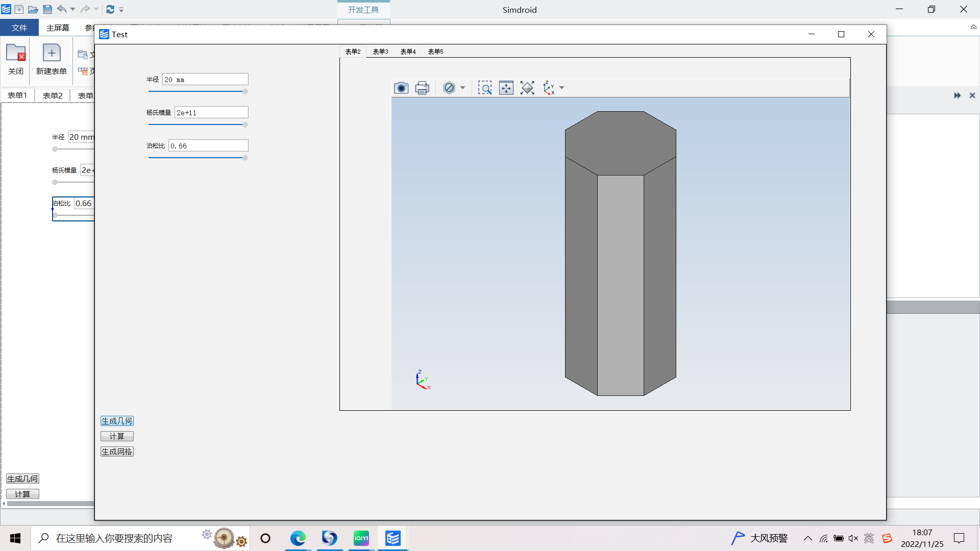Select the 开发工具 tab
This screenshot has height=551, width=980.
363,10
